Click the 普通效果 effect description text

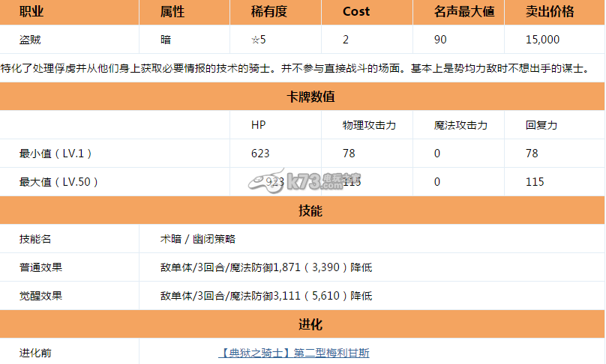pyautogui.click(x=265, y=267)
